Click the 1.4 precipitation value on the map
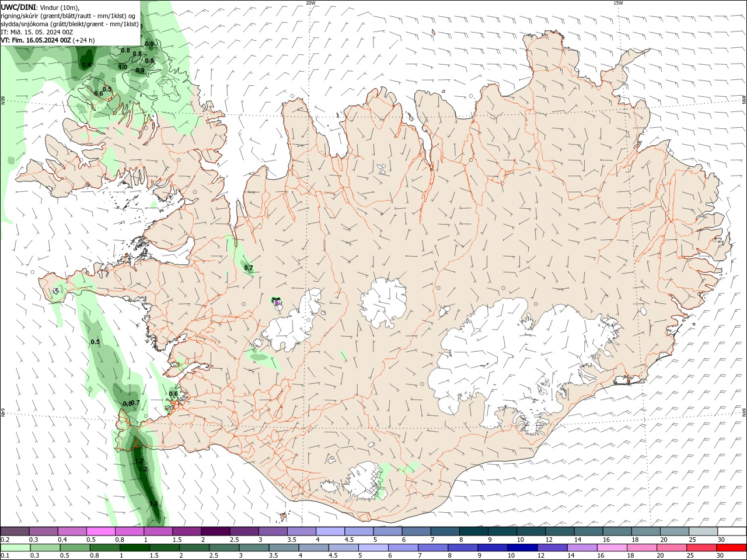Viewport: 747px width, 560px height. pyautogui.click(x=86, y=65)
